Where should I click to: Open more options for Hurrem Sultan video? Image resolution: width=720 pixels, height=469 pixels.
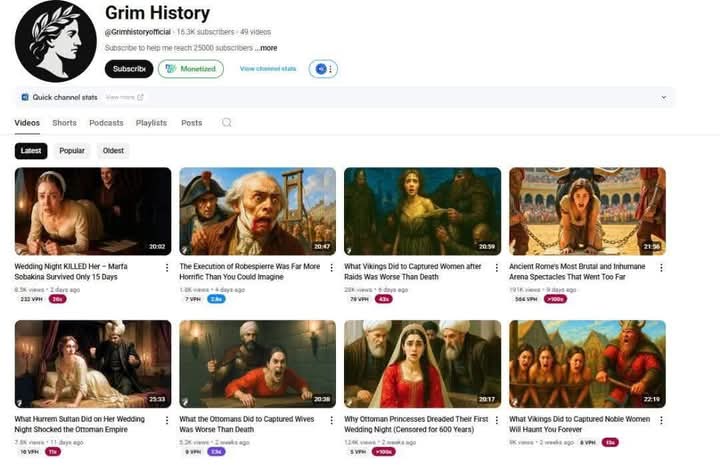click(167, 420)
